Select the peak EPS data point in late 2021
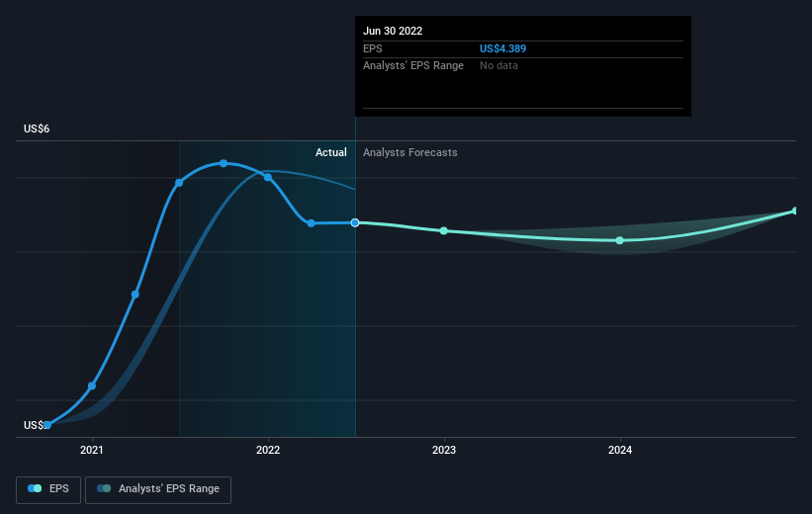This screenshot has height=514, width=812. click(x=224, y=163)
